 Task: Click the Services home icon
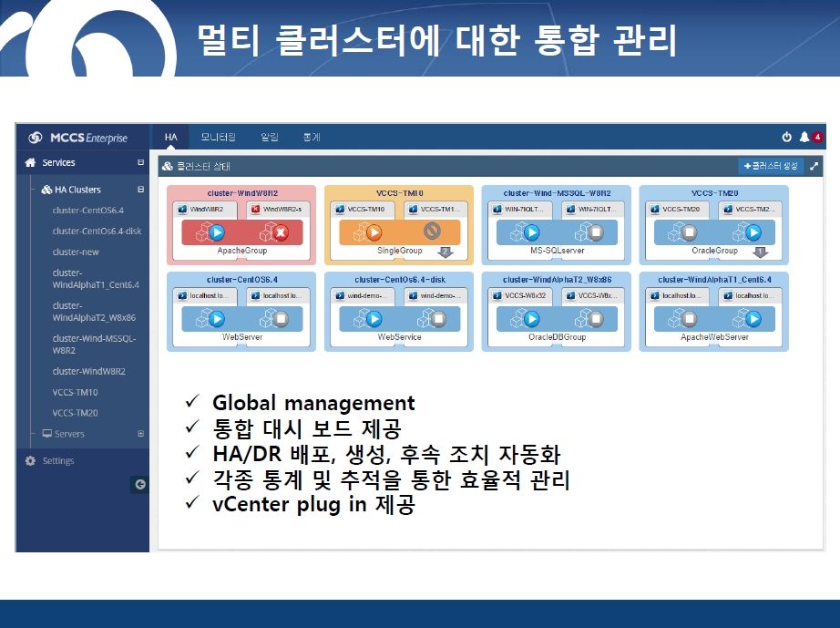click(x=31, y=162)
